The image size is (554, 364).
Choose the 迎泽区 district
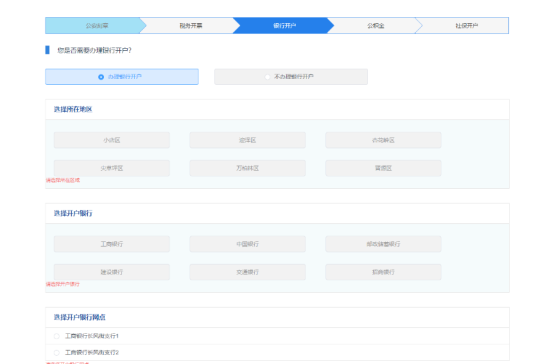247,140
